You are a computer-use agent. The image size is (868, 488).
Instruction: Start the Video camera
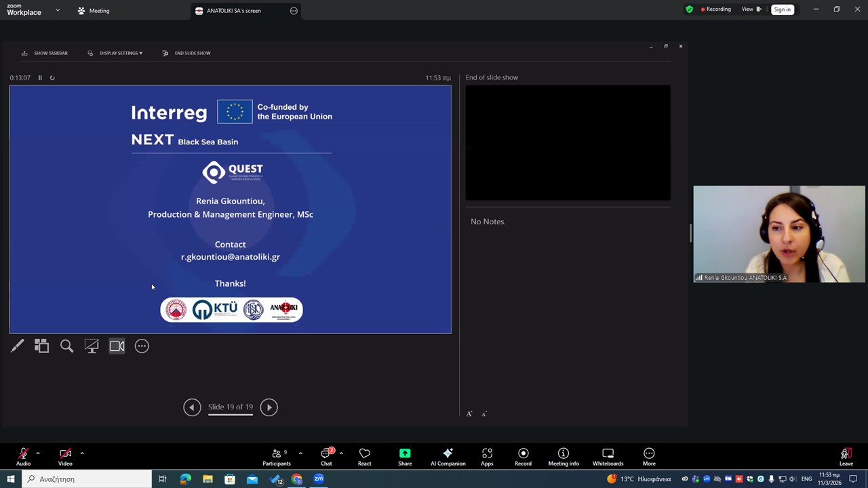click(65, 457)
